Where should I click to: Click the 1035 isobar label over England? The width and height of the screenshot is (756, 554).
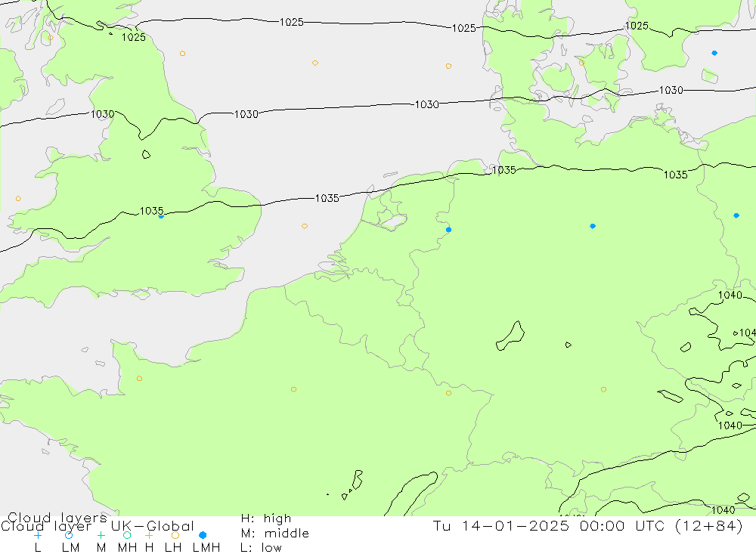pos(151,211)
